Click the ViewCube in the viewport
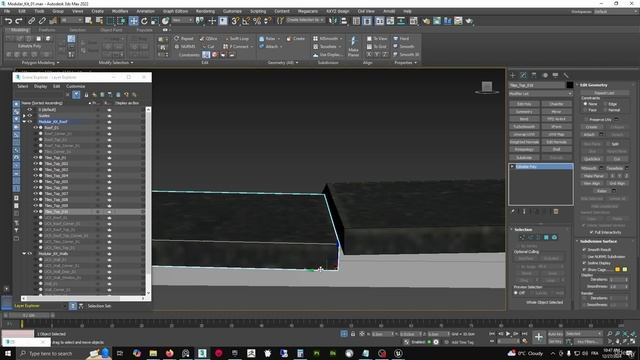 [x=487, y=87]
